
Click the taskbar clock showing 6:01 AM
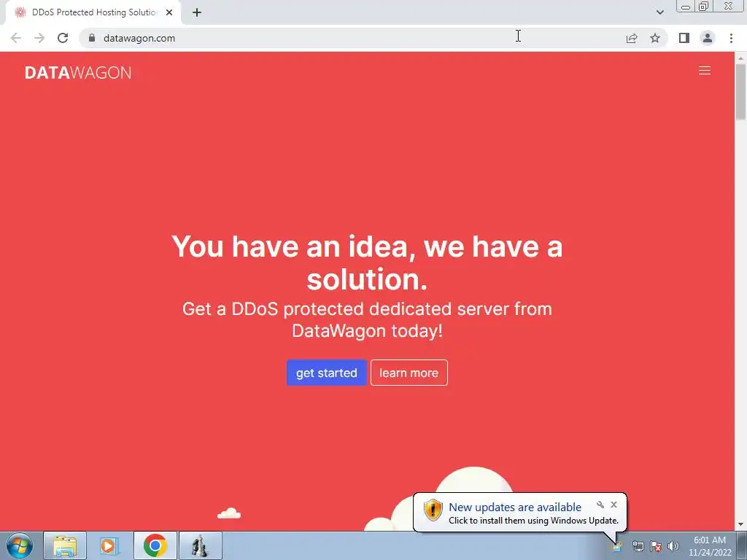tap(710, 546)
